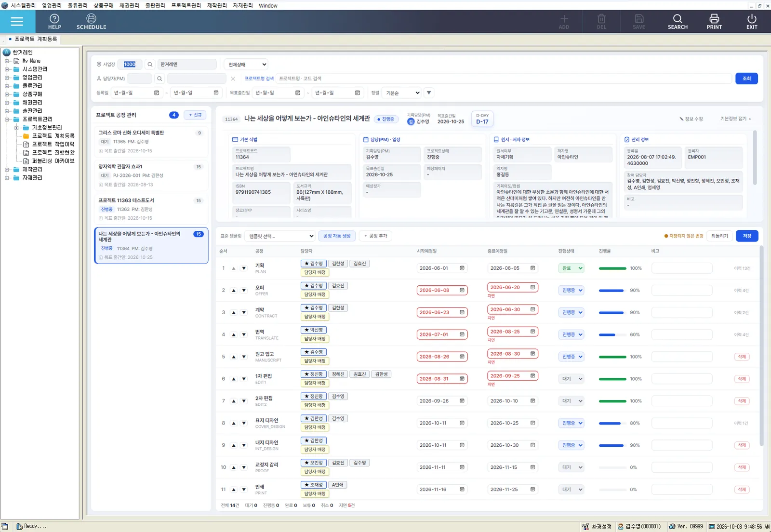The image size is (771, 532).
Task: Click the magnifier icon next to 담당자(PM)
Action: (x=160, y=79)
